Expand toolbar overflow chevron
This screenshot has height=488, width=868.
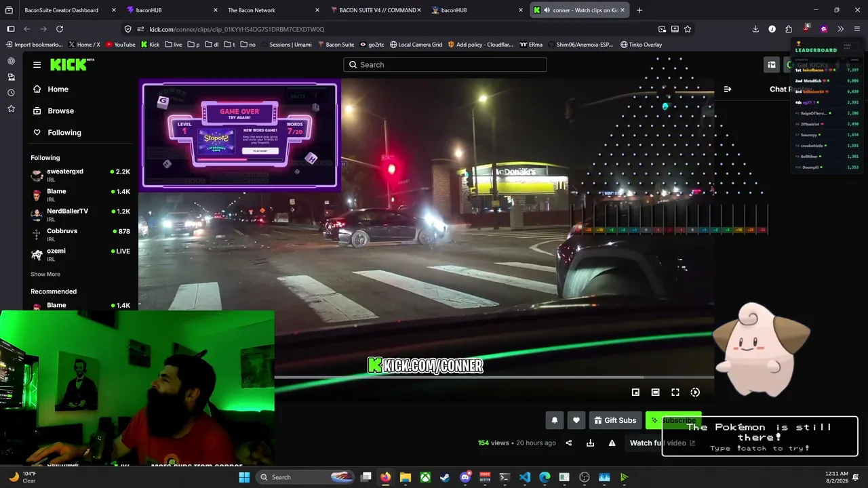click(x=841, y=29)
